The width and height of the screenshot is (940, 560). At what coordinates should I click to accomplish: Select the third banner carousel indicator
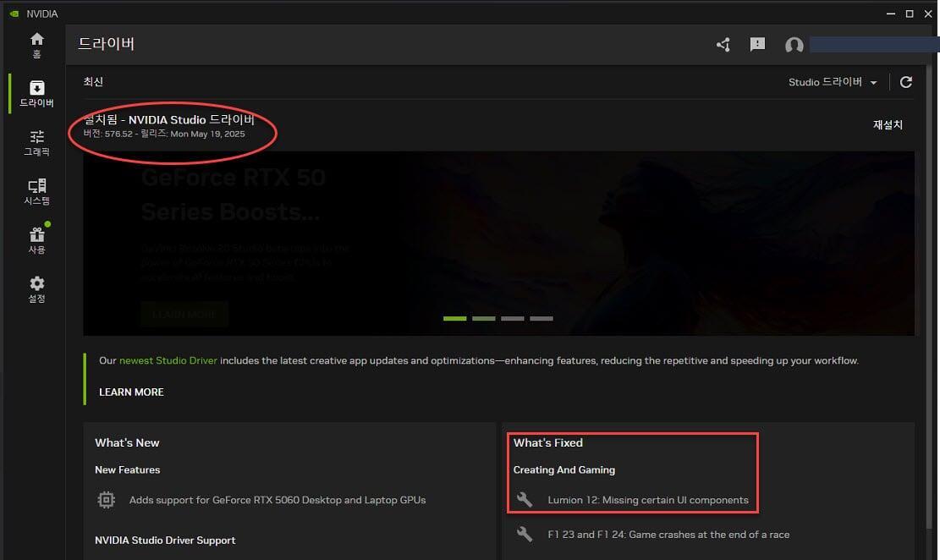click(x=513, y=318)
